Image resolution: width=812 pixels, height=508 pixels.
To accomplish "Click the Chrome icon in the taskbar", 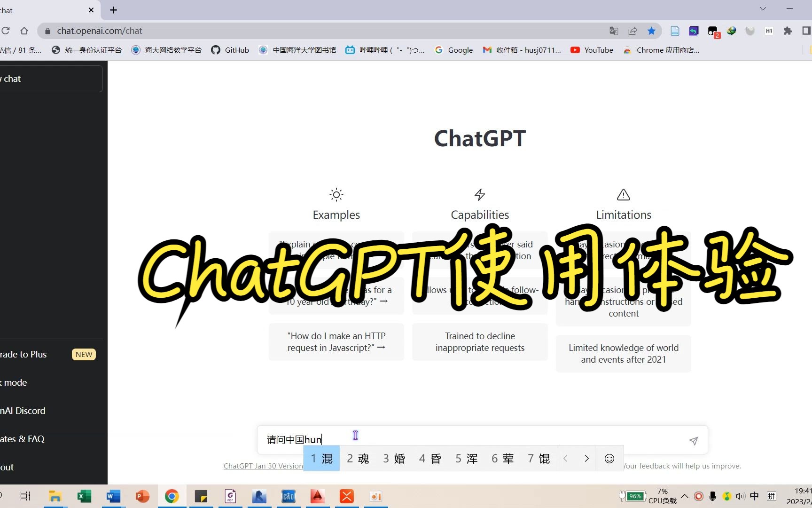I will tap(172, 496).
